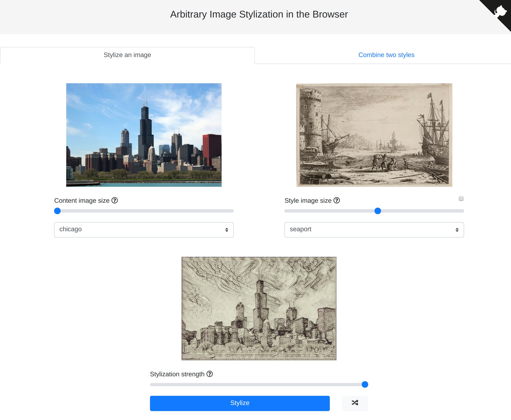Choose a different style from the seaport list
Viewport: 511px width, 420px height.
(374, 230)
